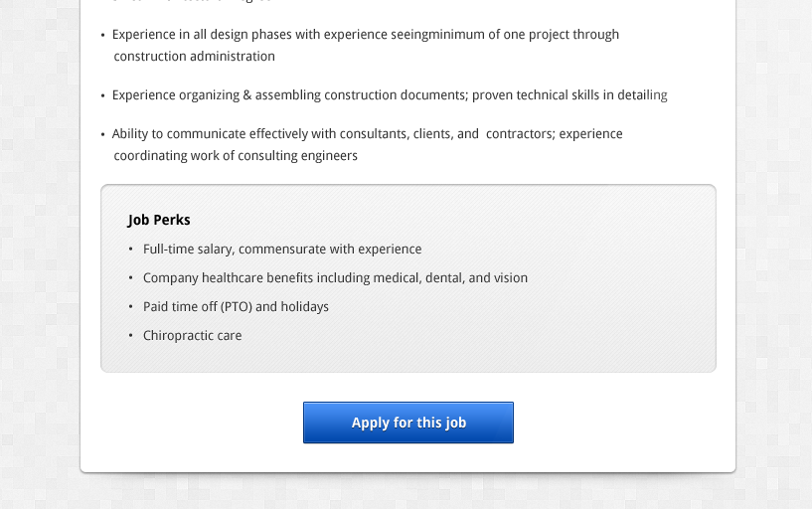Click the bullet before Full-time salary
The height and width of the screenshot is (509, 812).
click(130, 250)
